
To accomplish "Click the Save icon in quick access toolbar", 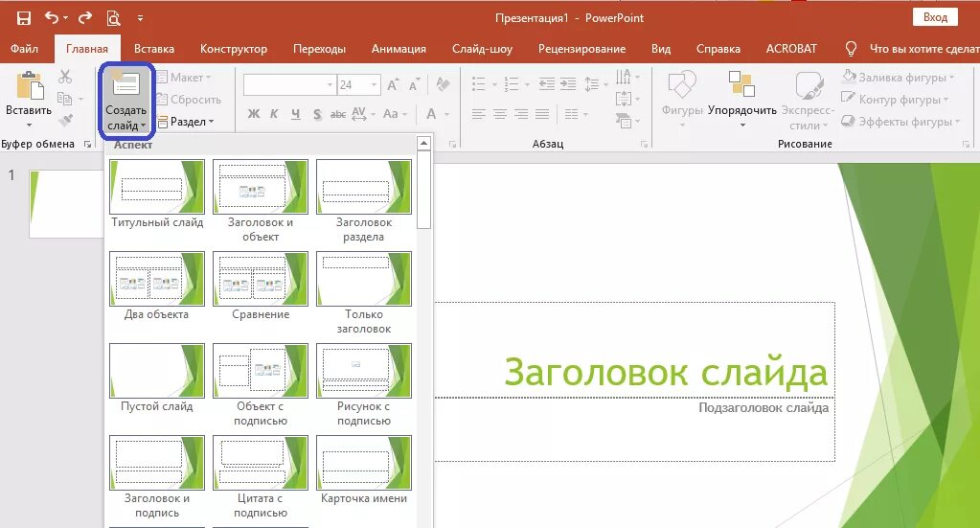I will coord(24,18).
